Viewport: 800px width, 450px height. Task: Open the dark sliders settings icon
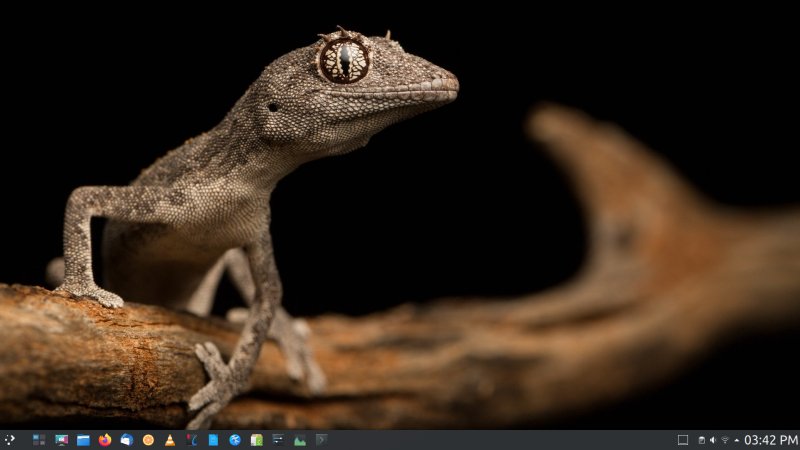278,440
